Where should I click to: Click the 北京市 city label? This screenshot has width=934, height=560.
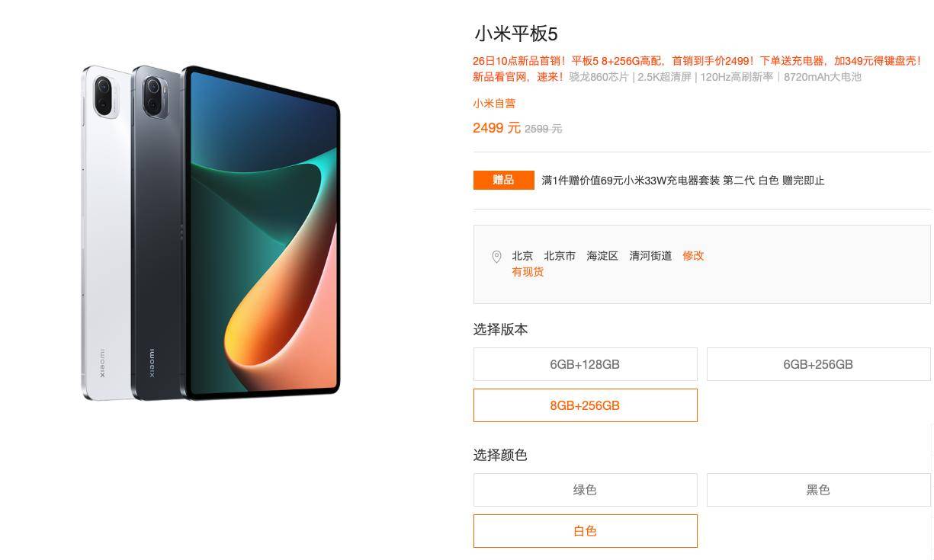pos(560,256)
